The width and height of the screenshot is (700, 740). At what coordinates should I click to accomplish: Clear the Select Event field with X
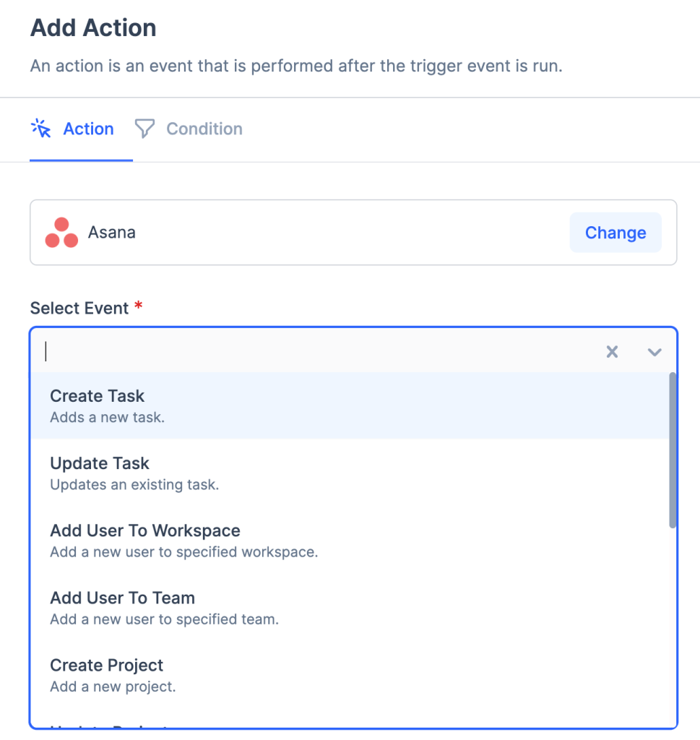[x=612, y=352]
